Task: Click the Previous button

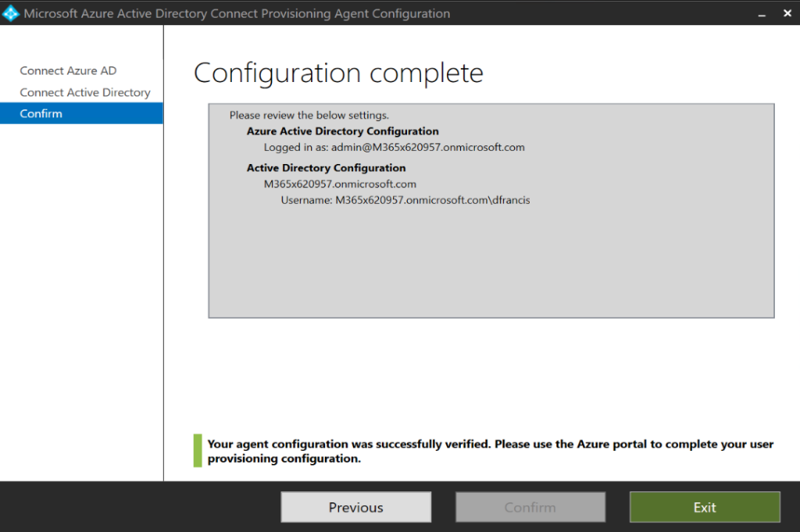Action: tap(355, 506)
